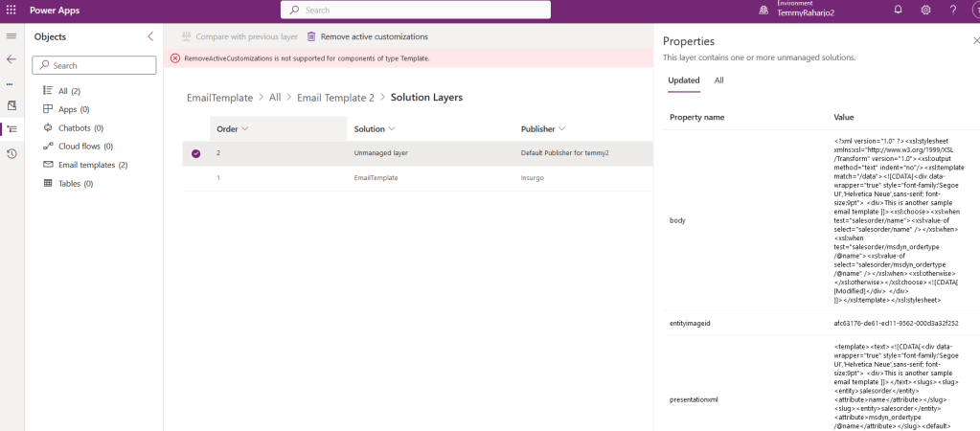Select Email templates (2) in Objects list
The height and width of the screenshot is (431, 980).
pyautogui.click(x=94, y=165)
